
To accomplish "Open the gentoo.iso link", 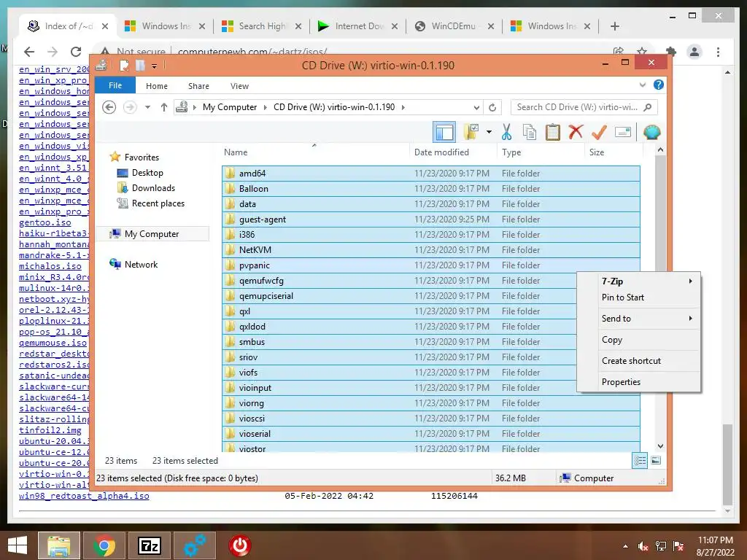I will [44, 222].
